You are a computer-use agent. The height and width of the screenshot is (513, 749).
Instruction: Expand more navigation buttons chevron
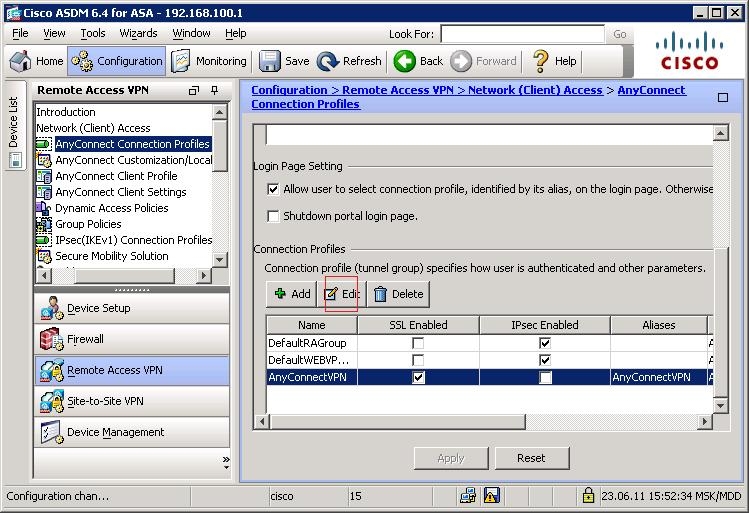coord(226,461)
